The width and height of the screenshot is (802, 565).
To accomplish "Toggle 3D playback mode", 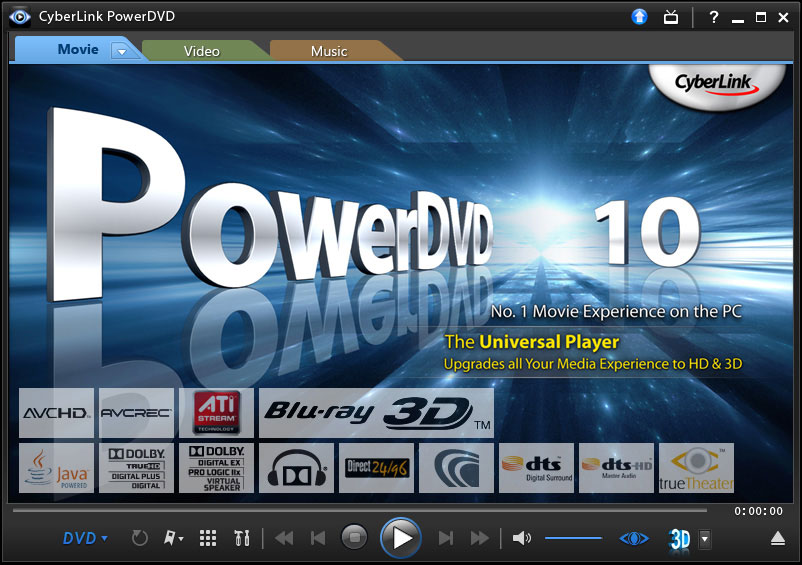I will click(680, 539).
